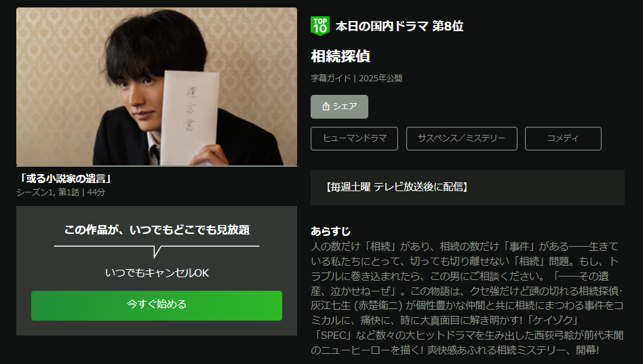The width and height of the screenshot is (643, 364).
Task: Click the 本日の国内ドラマ 第8位 ranking text
Action: [400, 26]
